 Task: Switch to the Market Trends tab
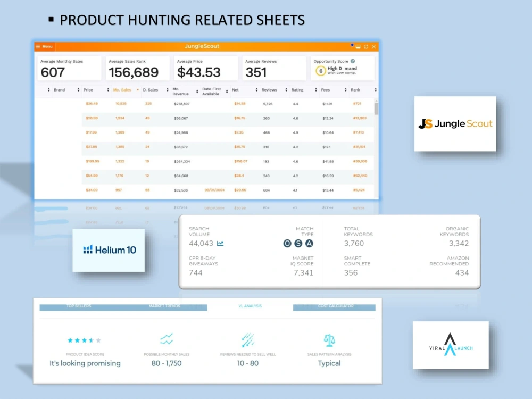click(164, 306)
